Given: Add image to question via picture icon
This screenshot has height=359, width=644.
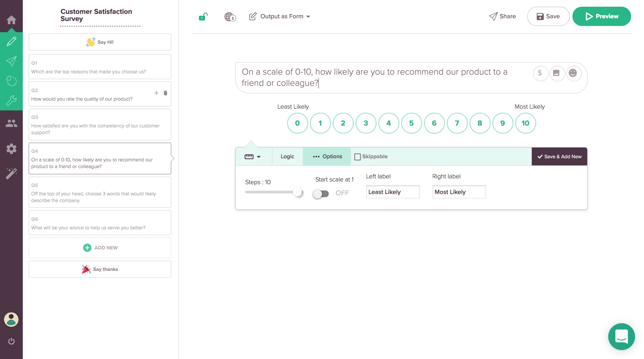Looking at the screenshot, I should click(556, 73).
